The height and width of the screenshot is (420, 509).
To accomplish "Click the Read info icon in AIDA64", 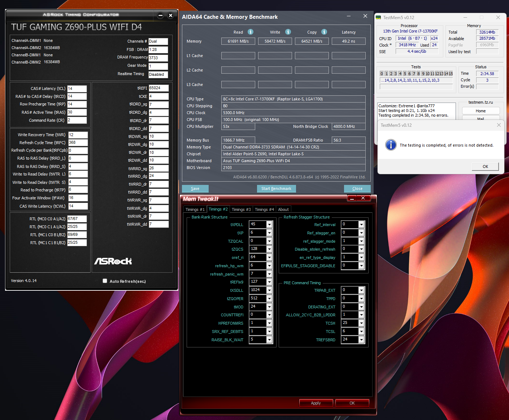I will point(251,32).
